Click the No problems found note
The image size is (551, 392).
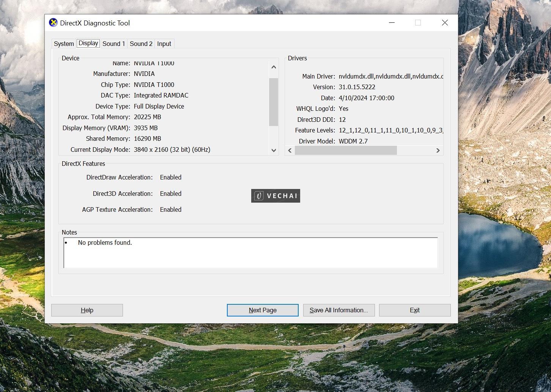(105, 242)
